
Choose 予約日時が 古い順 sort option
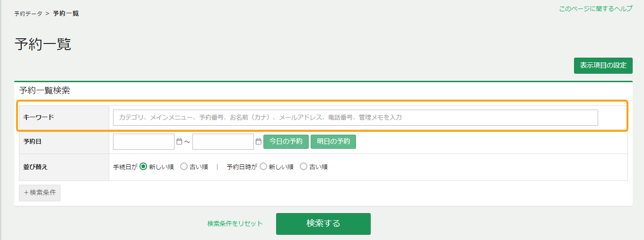(304, 167)
